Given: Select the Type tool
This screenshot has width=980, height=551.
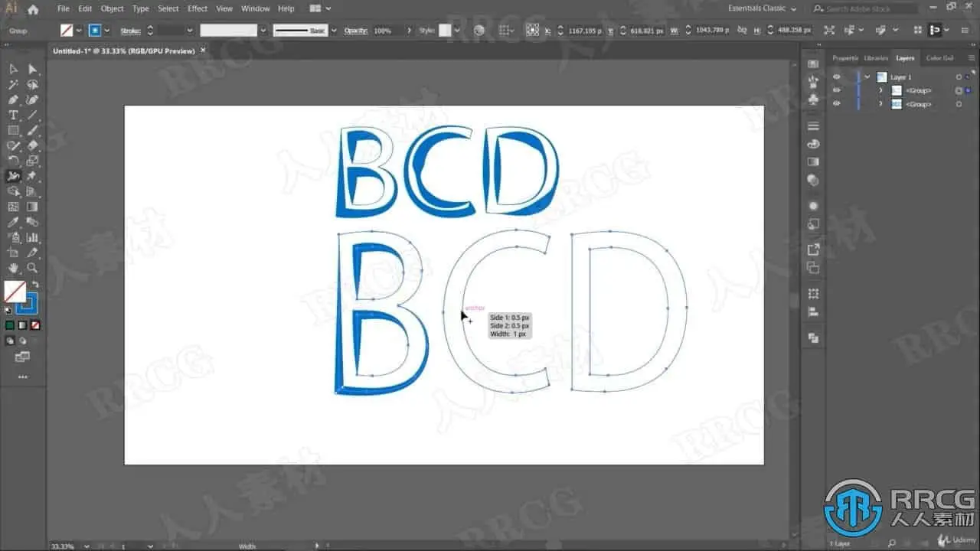Looking at the screenshot, I should point(13,116).
